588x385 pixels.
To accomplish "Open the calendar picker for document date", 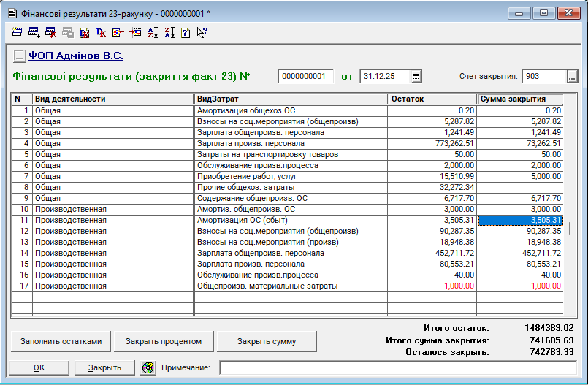I will click(416, 77).
